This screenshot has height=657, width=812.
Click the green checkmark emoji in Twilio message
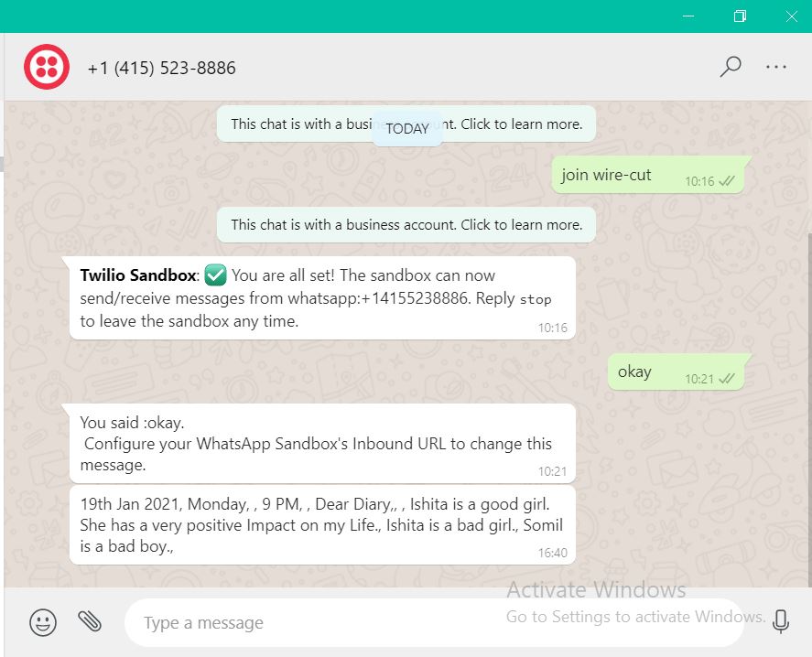click(x=215, y=275)
